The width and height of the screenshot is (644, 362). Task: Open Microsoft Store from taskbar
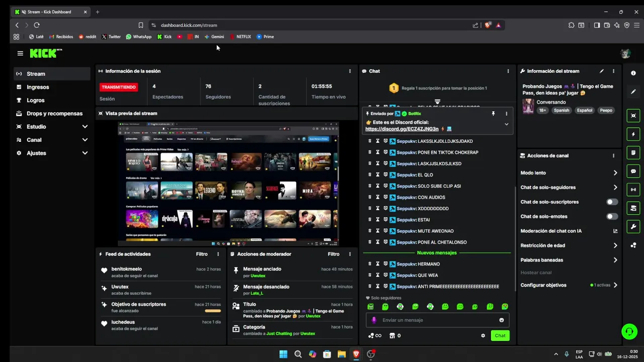tap(327, 354)
